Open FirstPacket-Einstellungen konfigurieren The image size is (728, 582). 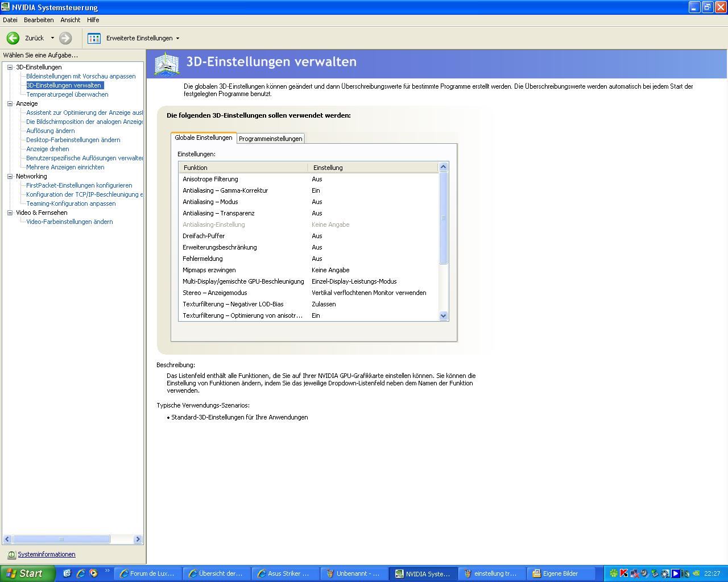click(x=79, y=185)
